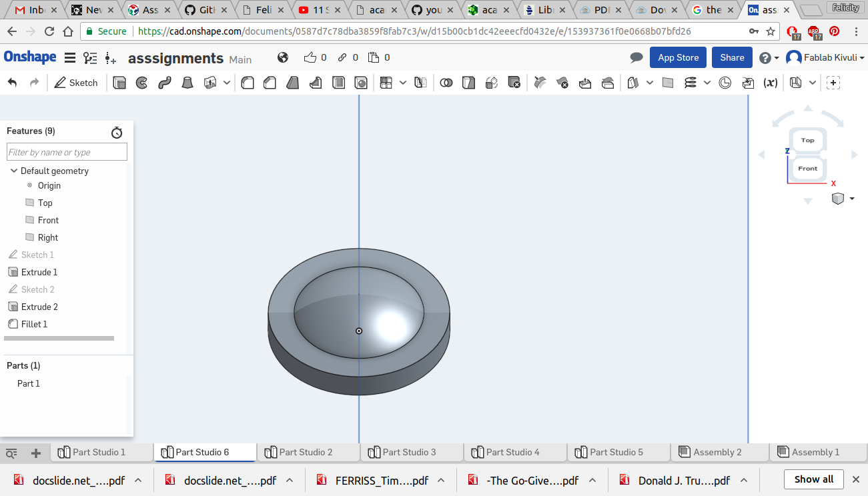Viewport: 868px width, 496px height.
Task: Select the Linear pattern tool icon
Action: point(386,83)
